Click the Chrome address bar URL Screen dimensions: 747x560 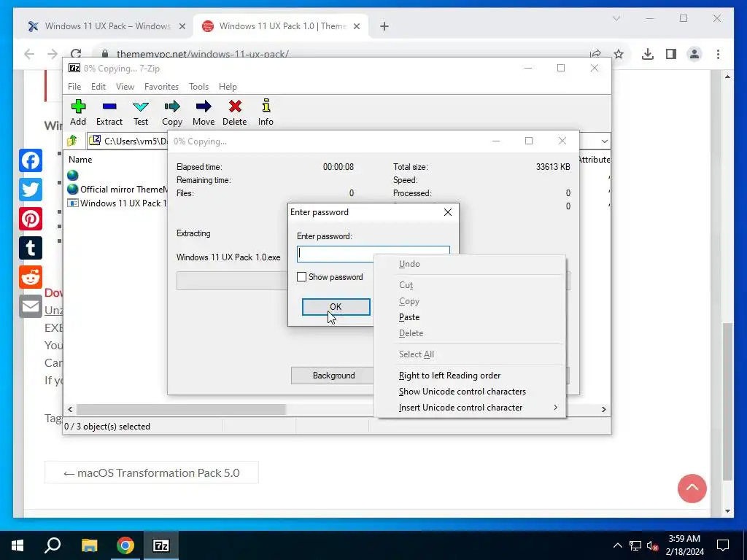pos(203,54)
